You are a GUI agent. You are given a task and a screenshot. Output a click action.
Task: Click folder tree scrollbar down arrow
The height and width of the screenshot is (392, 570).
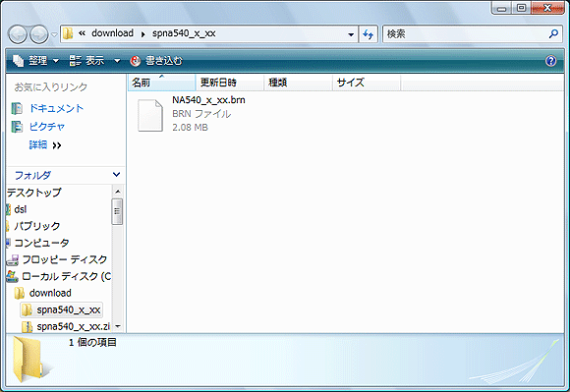(x=117, y=326)
